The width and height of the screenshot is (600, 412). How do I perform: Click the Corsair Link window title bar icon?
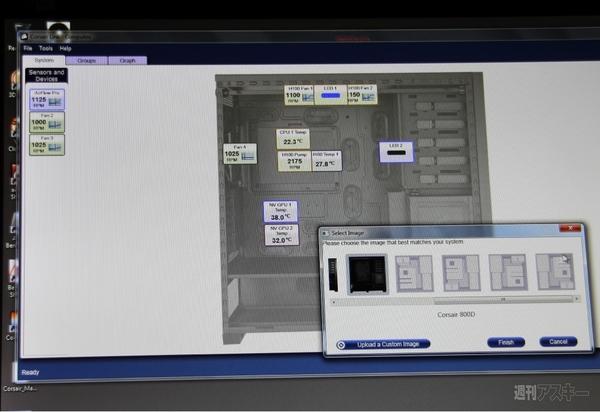point(24,36)
